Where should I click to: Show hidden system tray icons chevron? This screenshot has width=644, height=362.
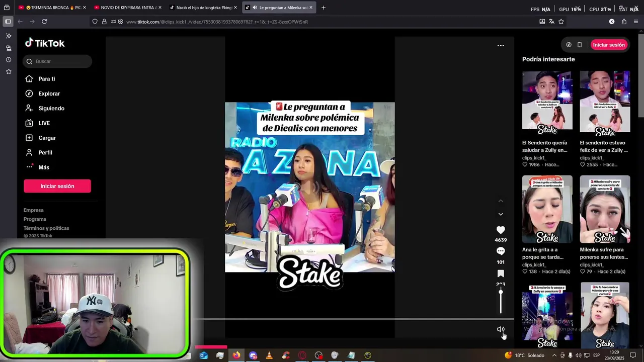(553, 355)
